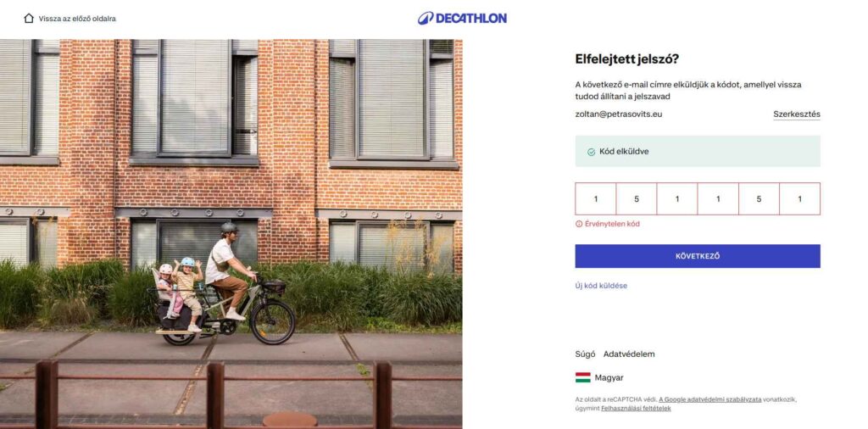Click the third code digit field
This screenshot has width=868, height=429.
[677, 199]
